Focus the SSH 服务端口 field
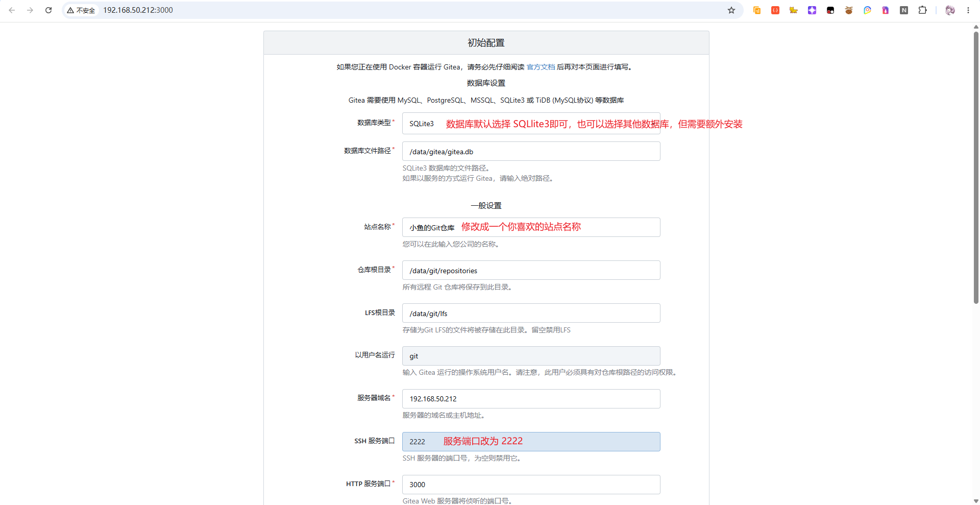The height and width of the screenshot is (505, 980). pyautogui.click(x=531, y=442)
